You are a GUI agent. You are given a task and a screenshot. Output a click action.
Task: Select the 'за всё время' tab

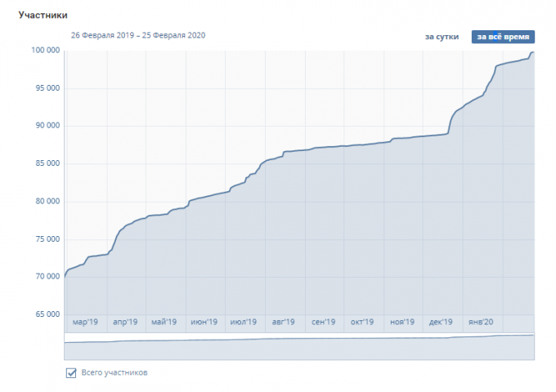503,37
